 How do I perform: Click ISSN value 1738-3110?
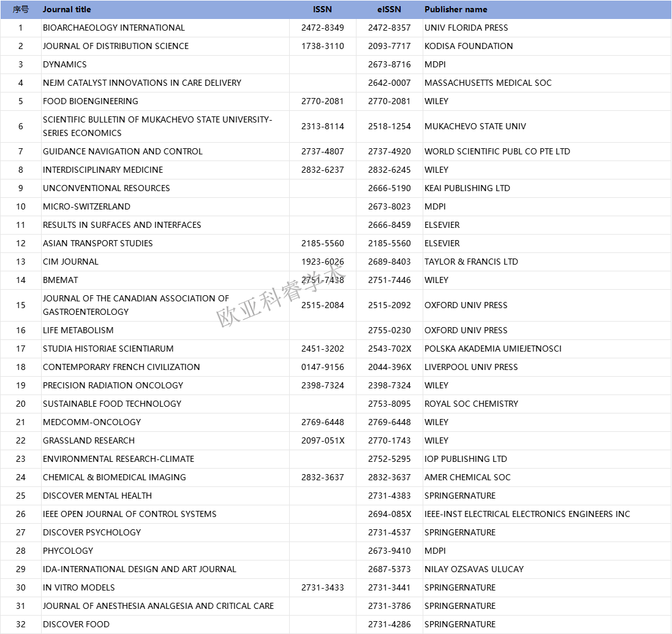323,47
